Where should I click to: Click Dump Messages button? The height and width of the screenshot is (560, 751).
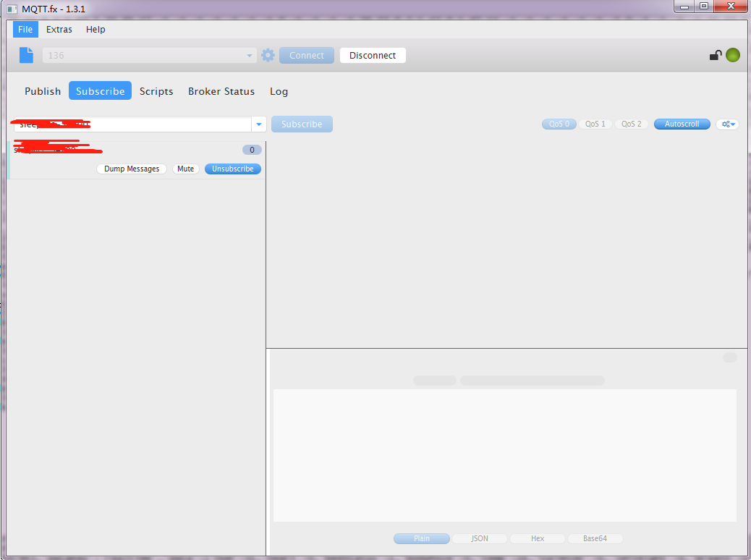tap(132, 169)
